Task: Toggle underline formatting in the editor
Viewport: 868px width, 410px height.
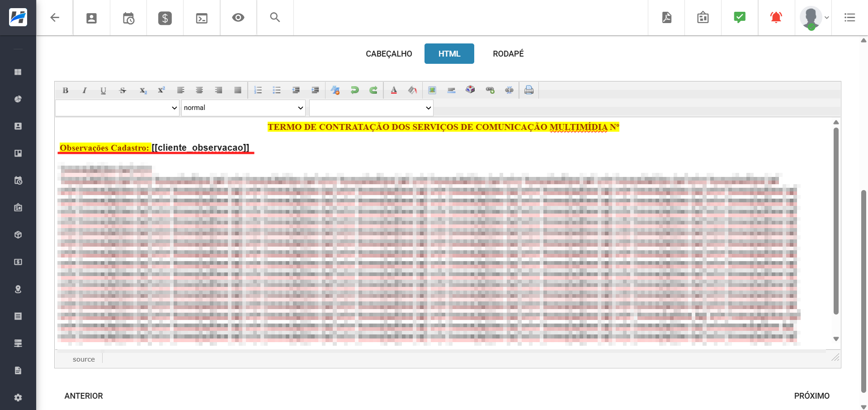Action: coord(104,91)
